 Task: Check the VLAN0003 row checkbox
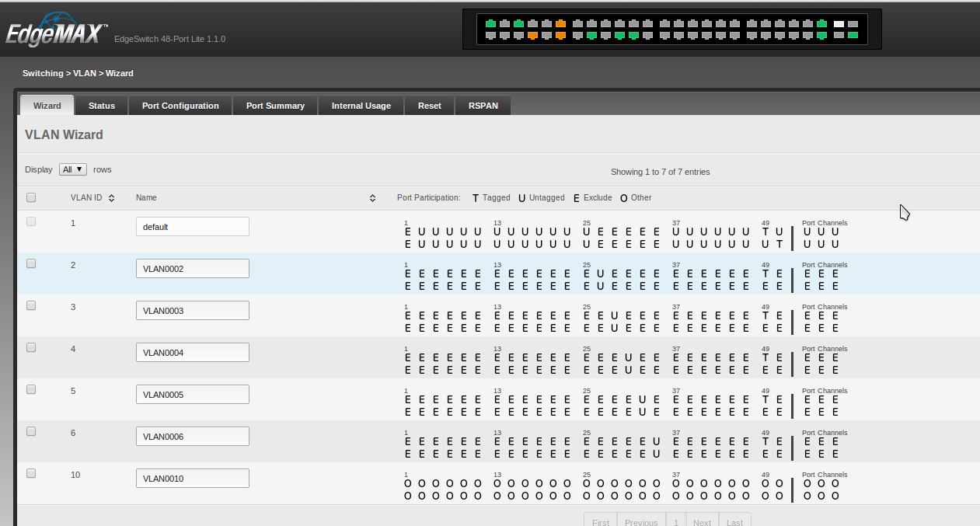coord(31,305)
